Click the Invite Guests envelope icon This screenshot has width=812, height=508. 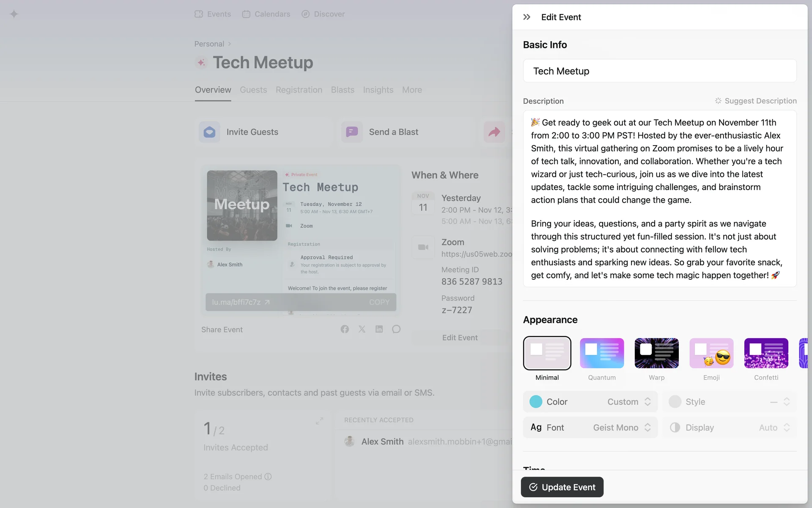(x=209, y=132)
